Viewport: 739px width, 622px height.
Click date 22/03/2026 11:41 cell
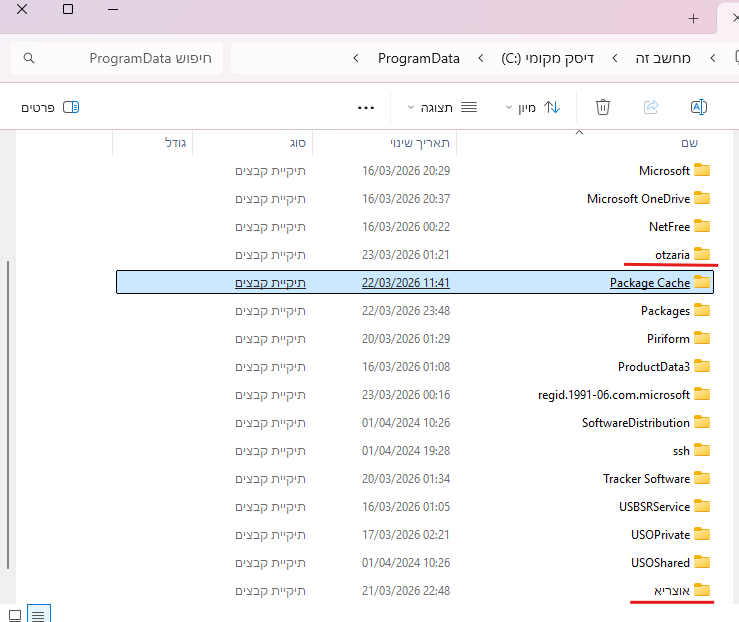tap(406, 283)
